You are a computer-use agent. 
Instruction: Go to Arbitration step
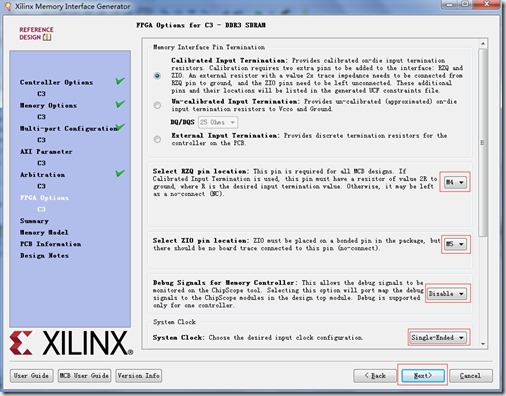coord(42,175)
